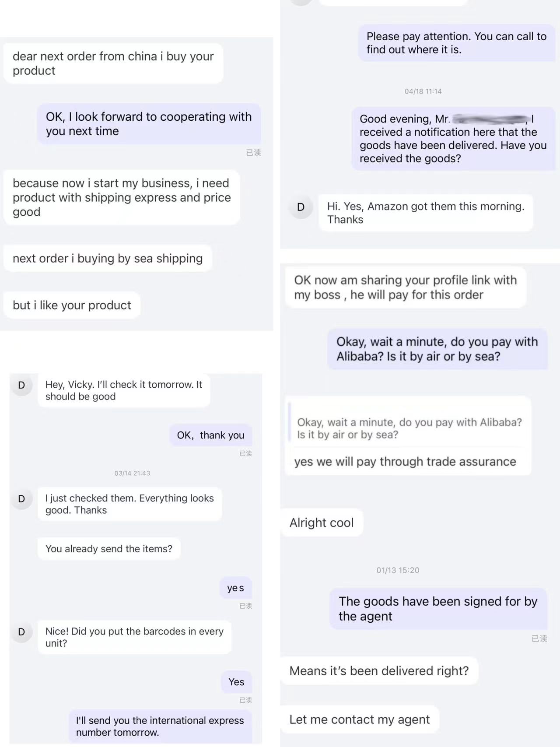
Task: Click the "buying by sea shipping" message
Action: pyautogui.click(x=108, y=259)
